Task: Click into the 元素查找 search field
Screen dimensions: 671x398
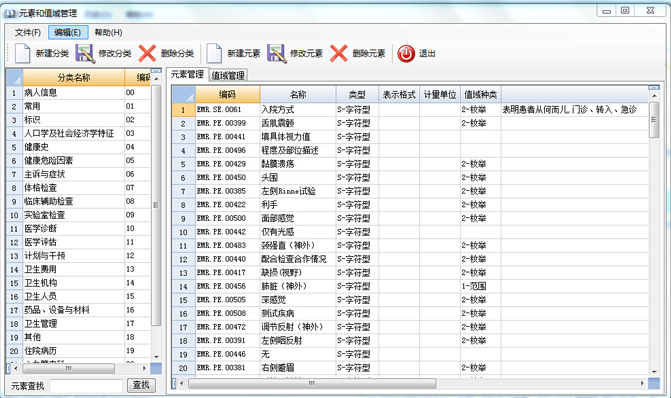Action: tap(86, 386)
